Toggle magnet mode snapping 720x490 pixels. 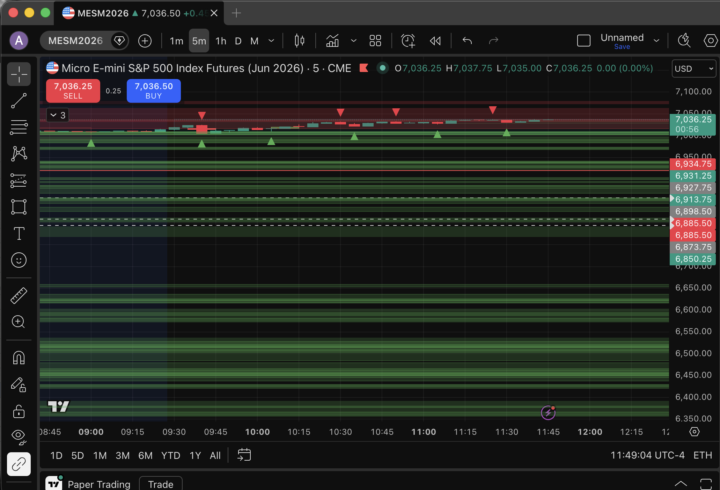click(19, 357)
